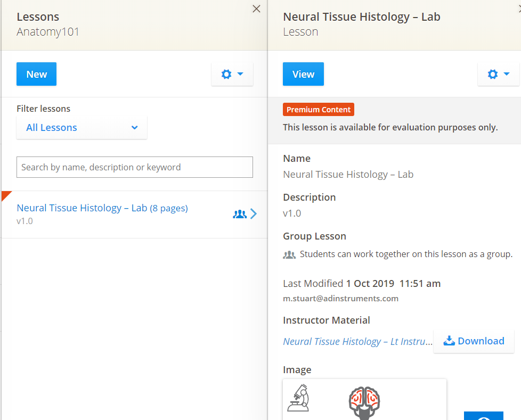Download the instructor material
This screenshot has width=521, height=420.
click(474, 341)
